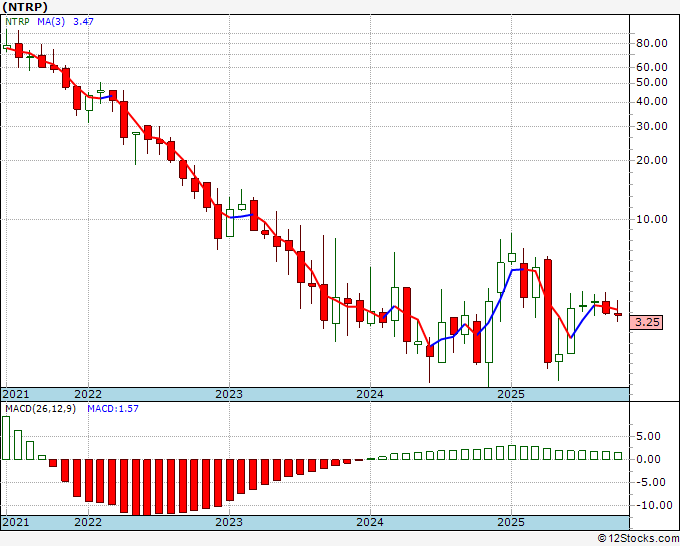Click the (NTRP) chart title
This screenshot has height=546, width=680.
pos(25,7)
